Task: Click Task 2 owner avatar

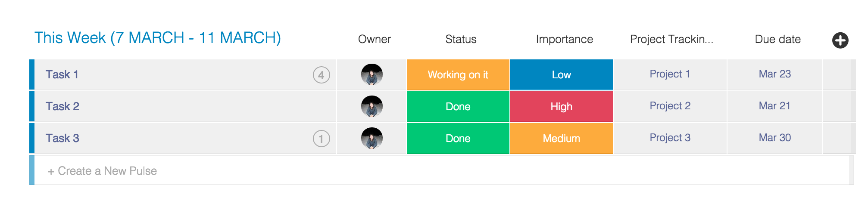Action: pyautogui.click(x=372, y=106)
